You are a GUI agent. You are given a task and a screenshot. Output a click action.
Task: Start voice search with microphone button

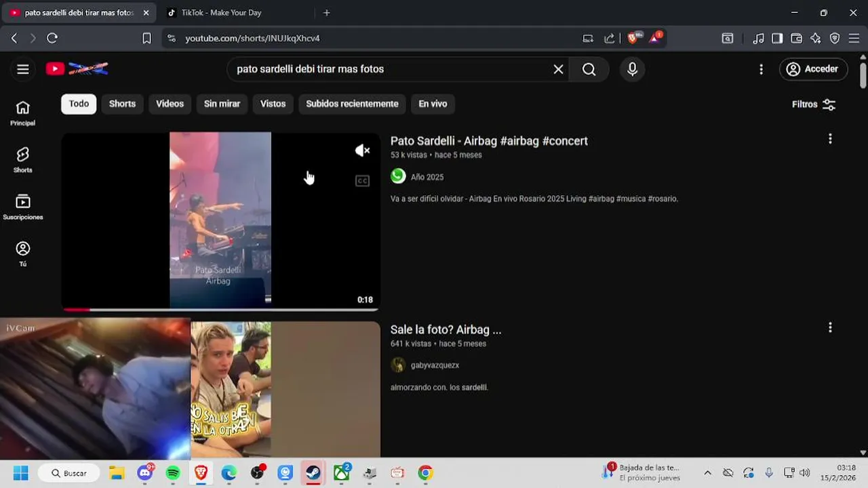pyautogui.click(x=632, y=69)
